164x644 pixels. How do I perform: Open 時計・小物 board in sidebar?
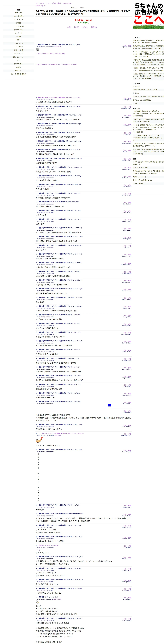[x=18, y=13]
